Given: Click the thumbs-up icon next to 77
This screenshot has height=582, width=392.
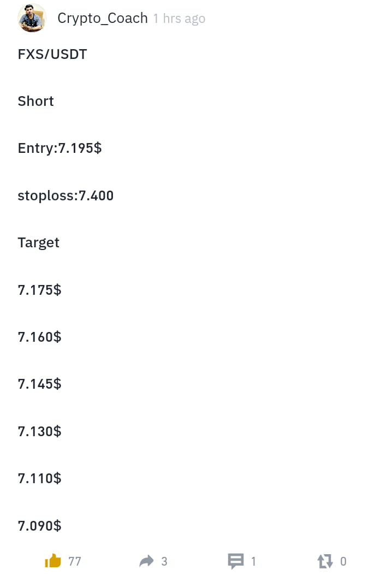Looking at the screenshot, I should click(52, 561).
